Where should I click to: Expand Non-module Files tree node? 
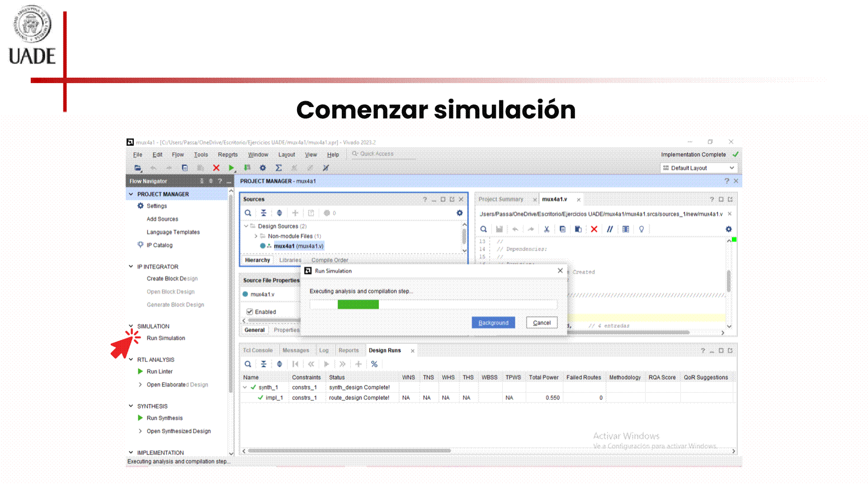click(256, 236)
